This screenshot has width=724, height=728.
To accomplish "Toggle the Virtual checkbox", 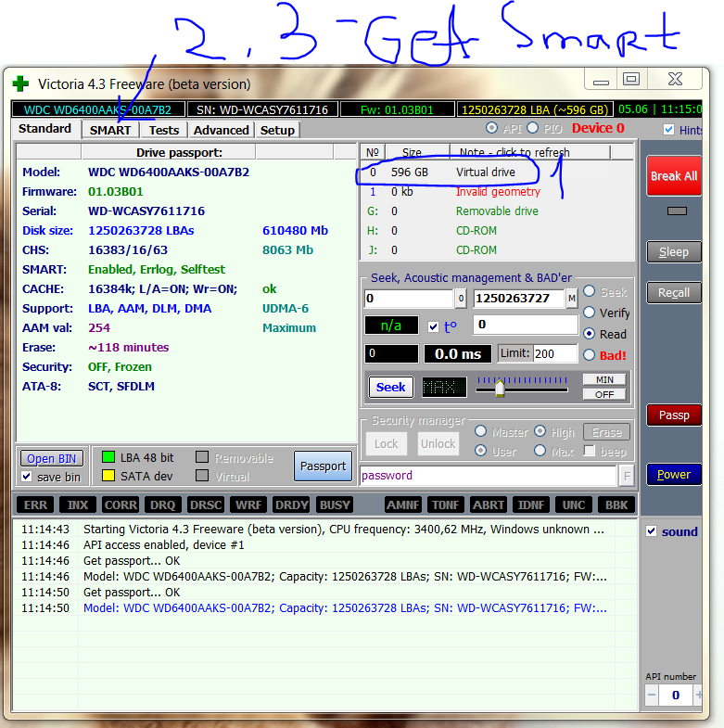I will click(x=202, y=476).
